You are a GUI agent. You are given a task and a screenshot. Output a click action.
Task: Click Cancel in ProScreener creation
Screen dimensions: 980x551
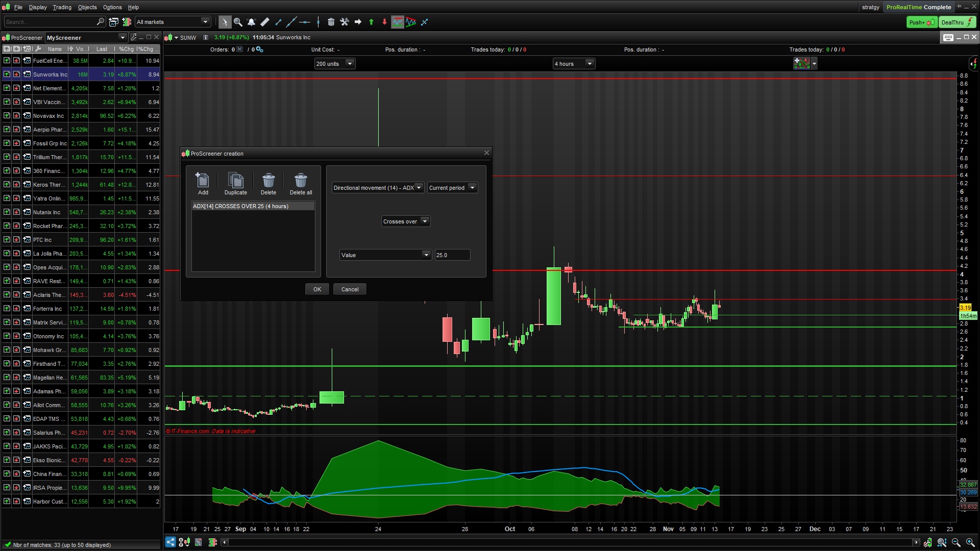(x=350, y=289)
